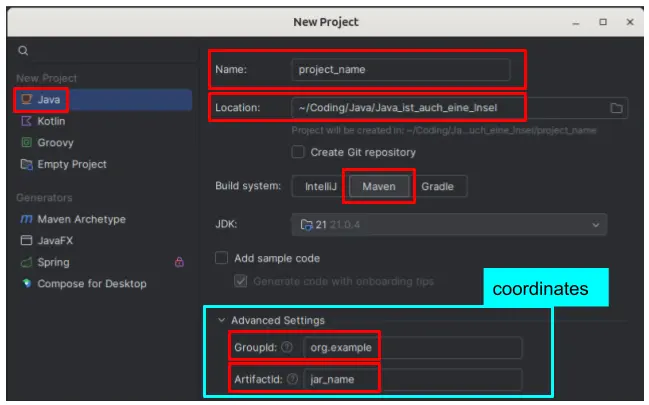The width and height of the screenshot is (649, 405).
Task: Collapse the Advanced Settings section
Action: click(221, 320)
